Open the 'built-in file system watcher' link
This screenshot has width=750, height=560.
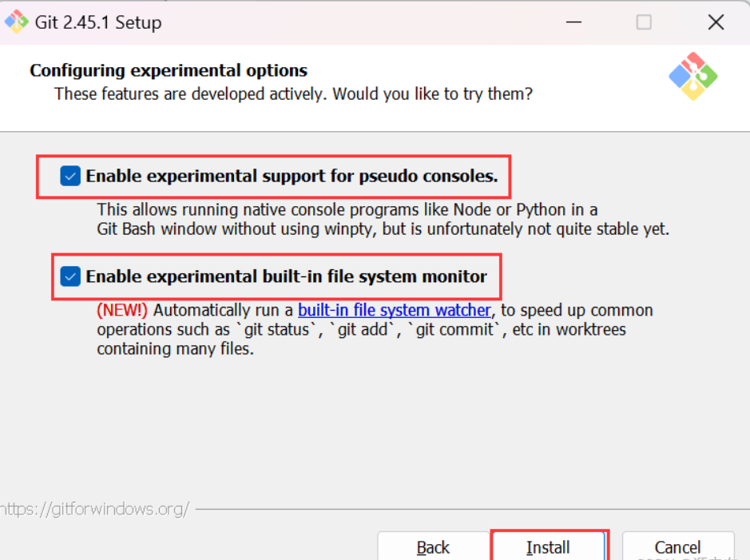point(394,310)
